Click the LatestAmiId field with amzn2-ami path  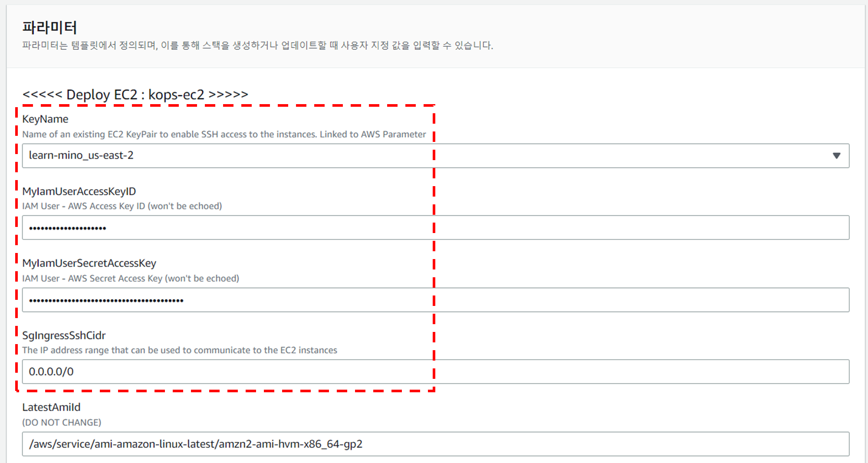coord(434,444)
